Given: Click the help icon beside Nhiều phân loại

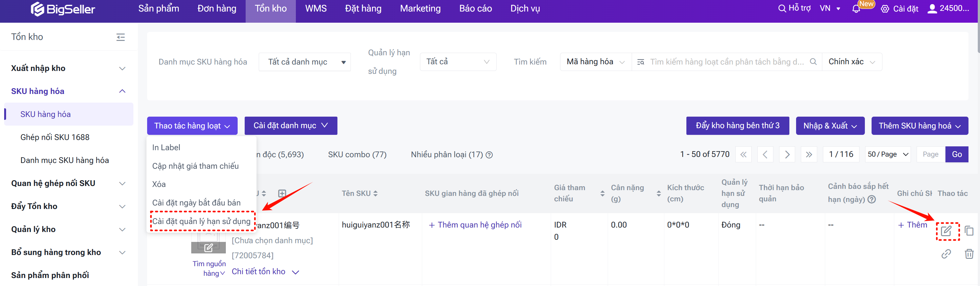Looking at the screenshot, I should (490, 155).
